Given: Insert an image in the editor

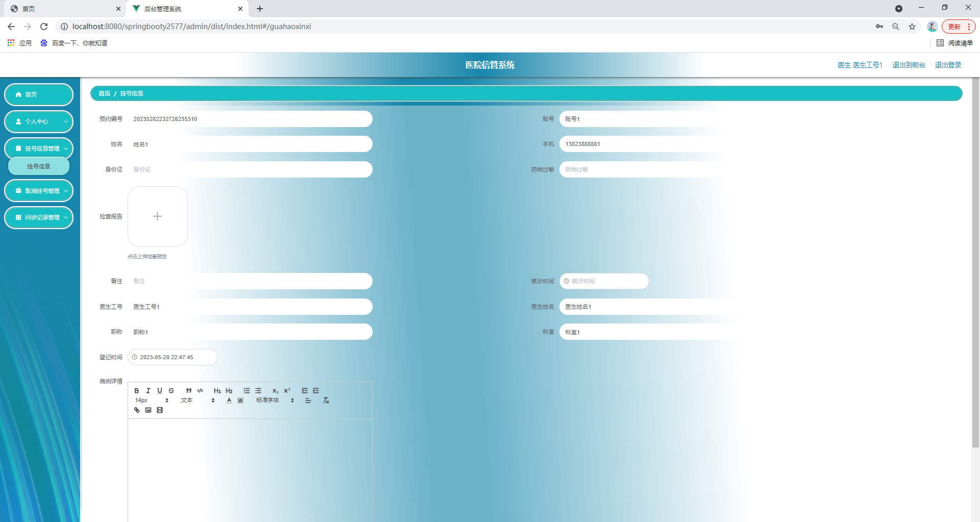Looking at the screenshot, I should 148,410.
